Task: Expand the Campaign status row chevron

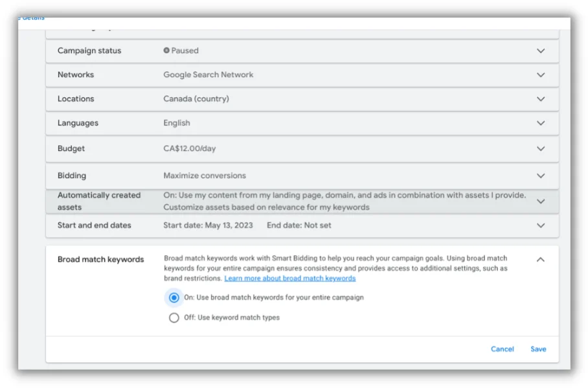Action: (540, 51)
